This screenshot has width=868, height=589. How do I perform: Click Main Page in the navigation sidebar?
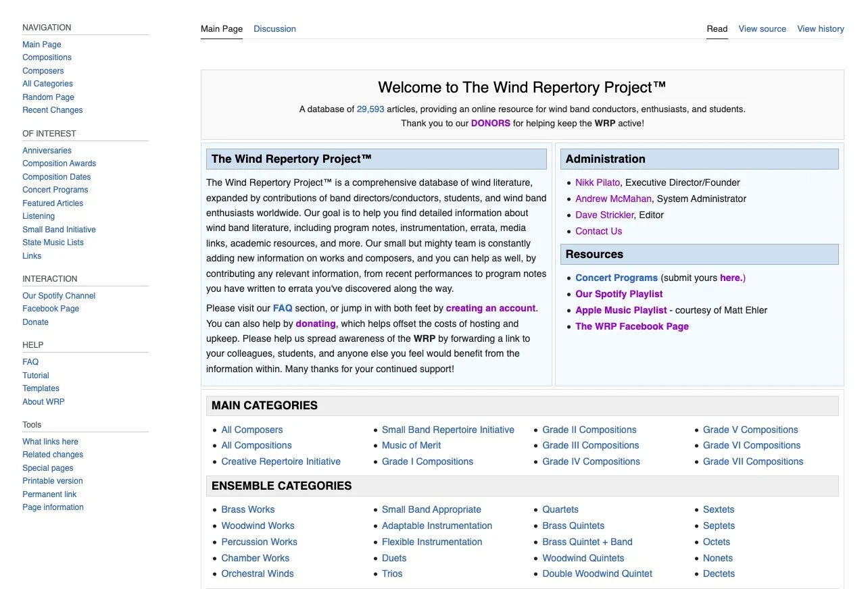[42, 45]
